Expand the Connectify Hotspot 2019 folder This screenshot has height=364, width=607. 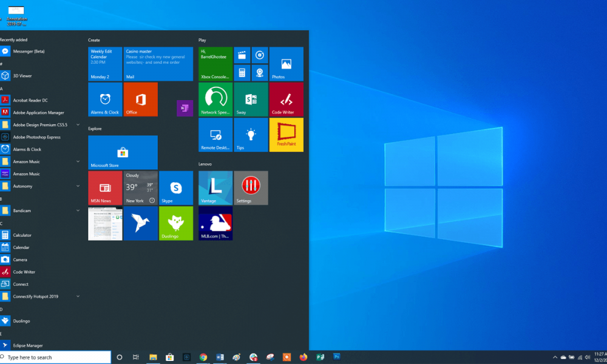[78, 296]
